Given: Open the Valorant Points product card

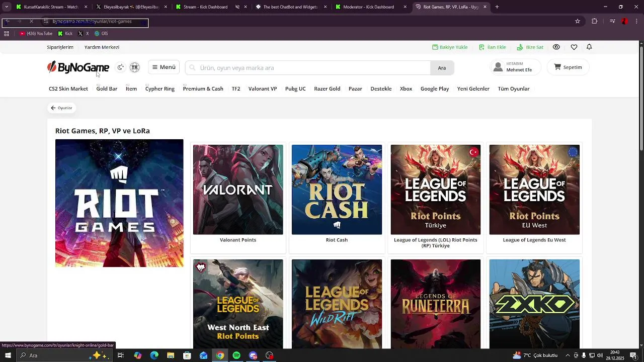Looking at the screenshot, I should pyautogui.click(x=238, y=197).
